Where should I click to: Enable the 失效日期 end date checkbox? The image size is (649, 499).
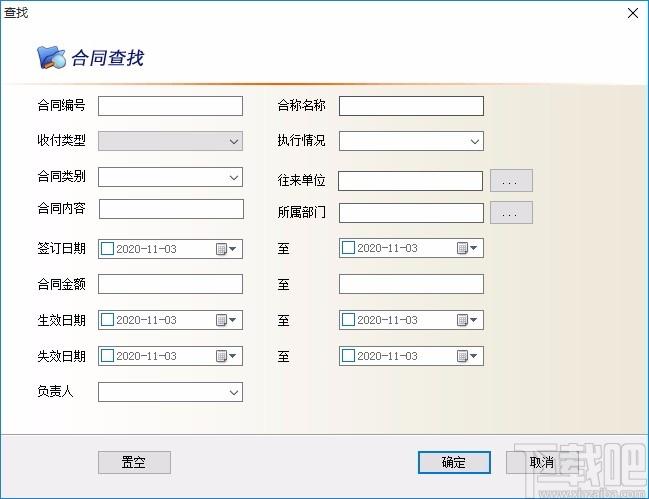(349, 355)
